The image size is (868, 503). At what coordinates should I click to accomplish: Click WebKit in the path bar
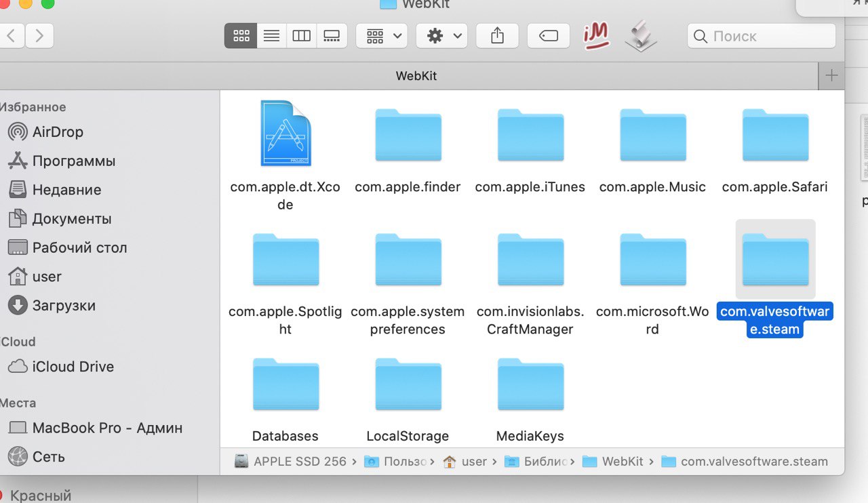click(613, 462)
